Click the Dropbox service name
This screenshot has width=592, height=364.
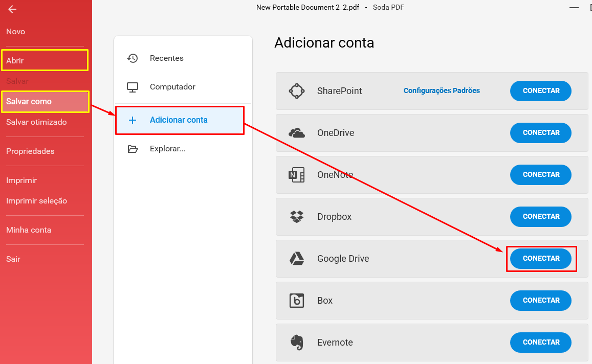click(334, 217)
